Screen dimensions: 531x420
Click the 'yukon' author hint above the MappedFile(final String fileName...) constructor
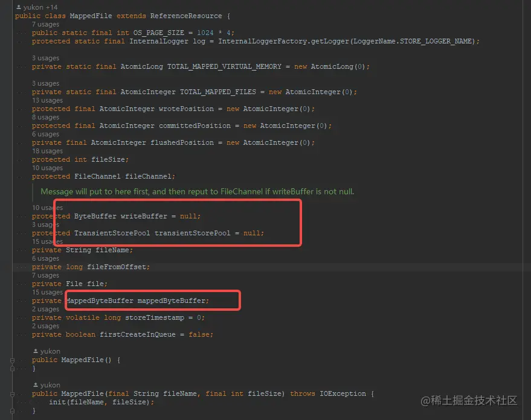click(x=50, y=385)
